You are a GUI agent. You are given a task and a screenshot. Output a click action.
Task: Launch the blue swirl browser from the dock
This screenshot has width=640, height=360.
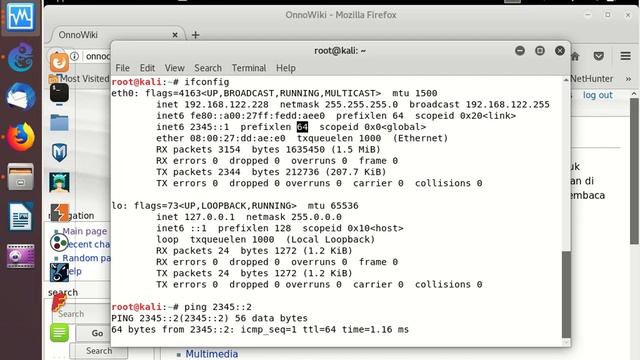[20, 57]
